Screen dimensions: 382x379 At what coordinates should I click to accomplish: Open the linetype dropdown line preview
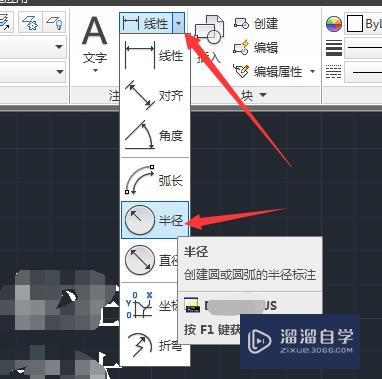(x=363, y=72)
